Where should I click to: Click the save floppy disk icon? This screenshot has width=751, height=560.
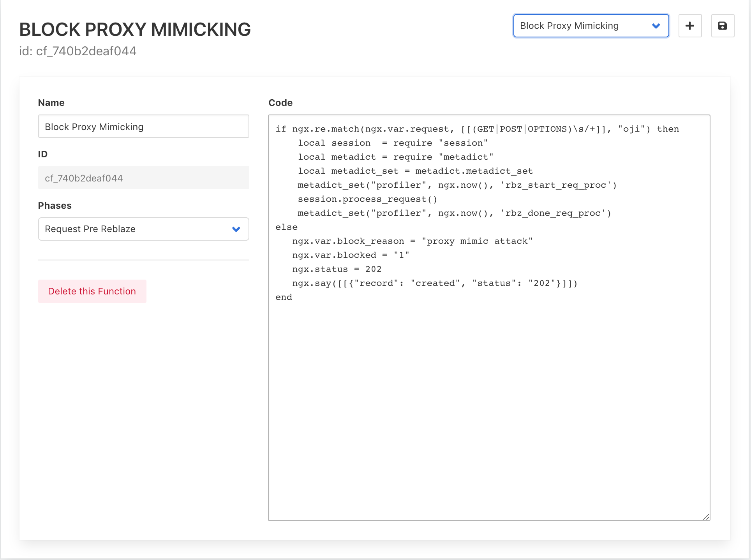tap(723, 26)
